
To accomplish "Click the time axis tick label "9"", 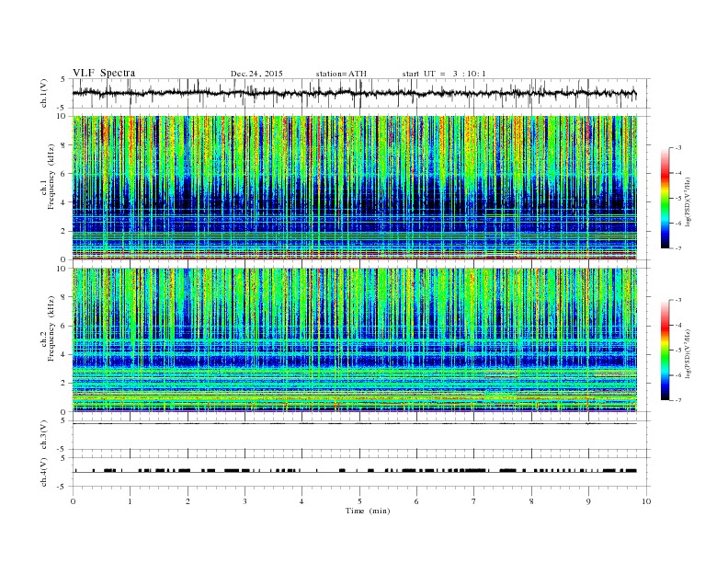I will [x=588, y=501].
